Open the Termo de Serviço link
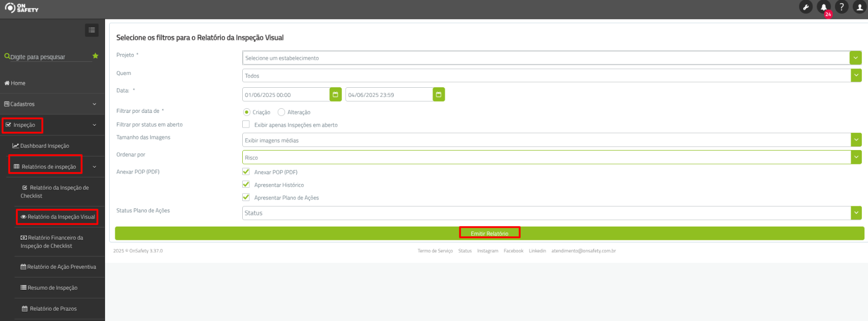 click(435, 251)
